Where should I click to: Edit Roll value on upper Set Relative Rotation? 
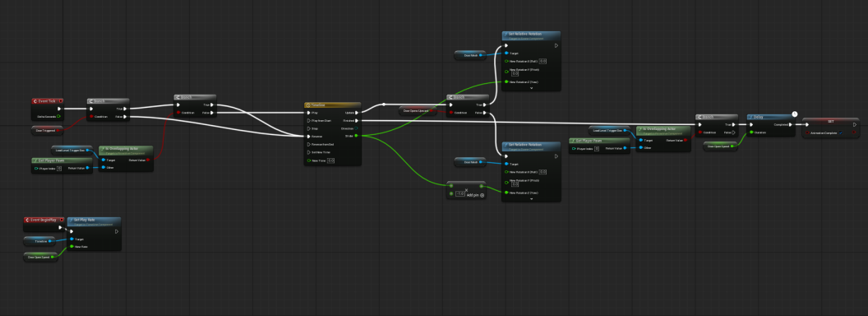[x=542, y=62]
